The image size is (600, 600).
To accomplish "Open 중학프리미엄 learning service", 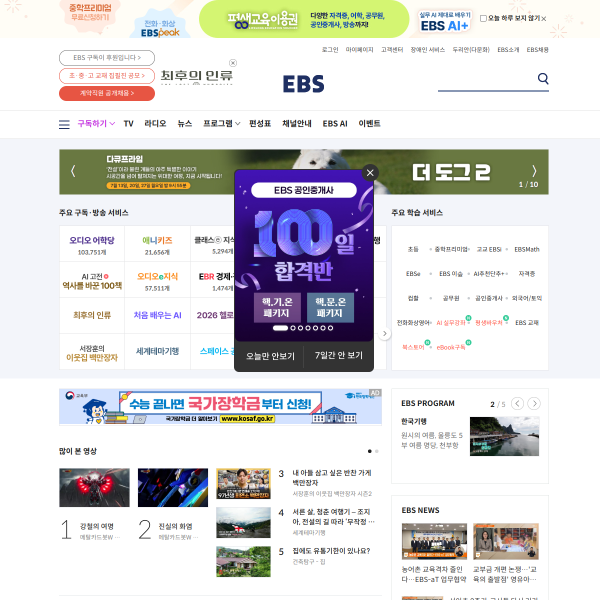I will 451,249.
